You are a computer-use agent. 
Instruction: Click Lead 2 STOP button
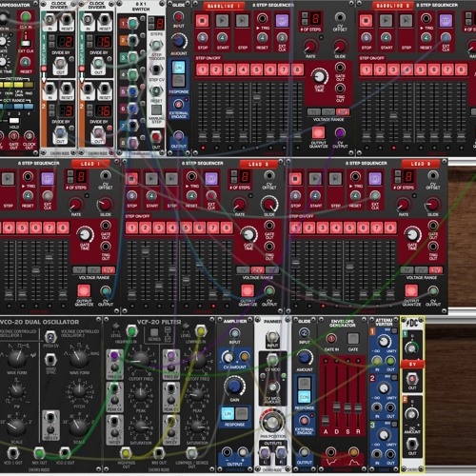[131, 179]
